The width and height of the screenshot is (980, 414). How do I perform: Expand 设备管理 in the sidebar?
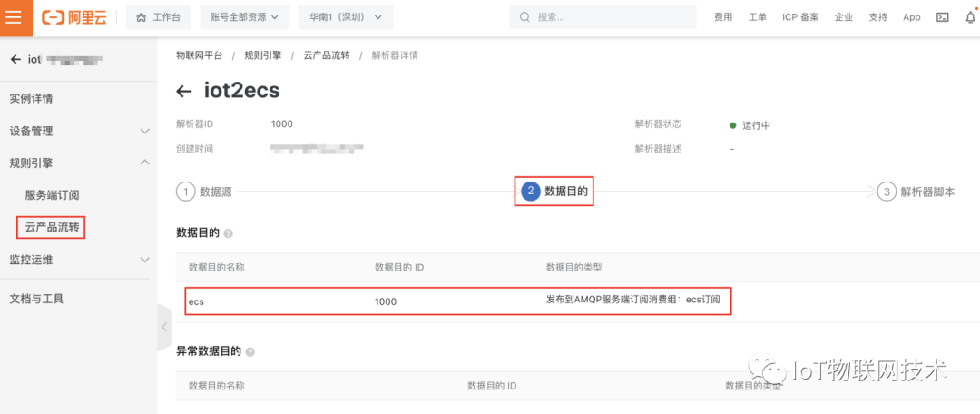coord(78,131)
